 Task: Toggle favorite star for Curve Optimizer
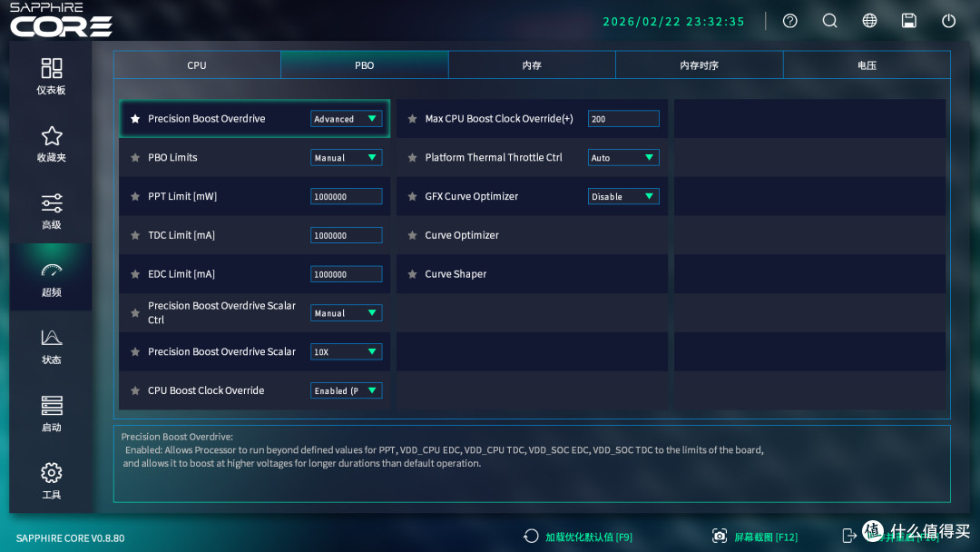413,235
